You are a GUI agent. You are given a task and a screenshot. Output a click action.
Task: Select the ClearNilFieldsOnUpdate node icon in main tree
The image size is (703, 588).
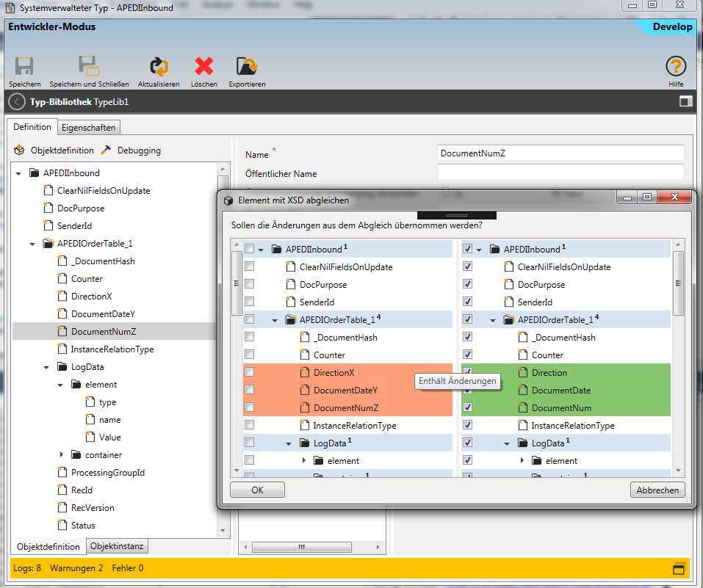point(48,190)
